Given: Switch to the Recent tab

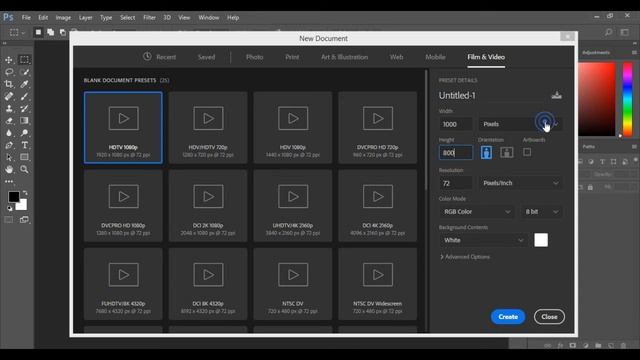Looking at the screenshot, I should click(160, 57).
